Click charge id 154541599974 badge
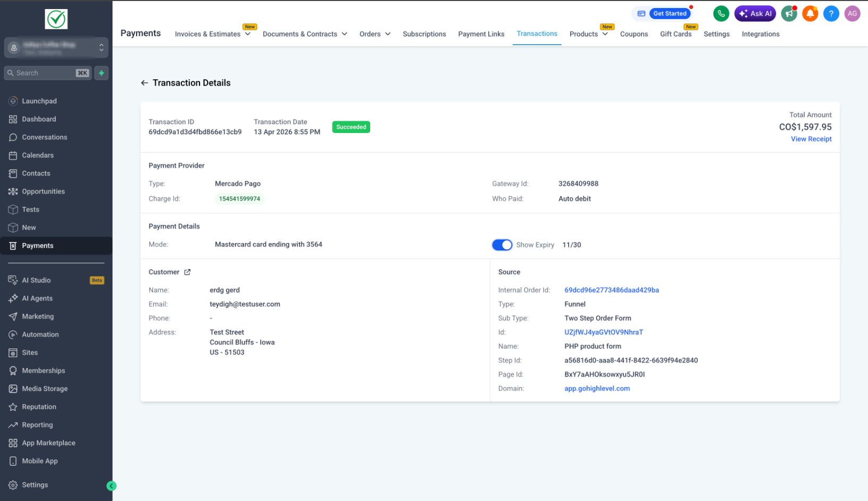 click(x=239, y=199)
